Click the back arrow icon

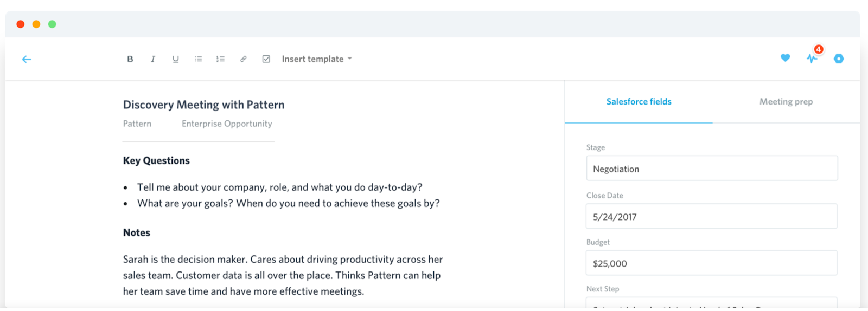pyautogui.click(x=27, y=59)
